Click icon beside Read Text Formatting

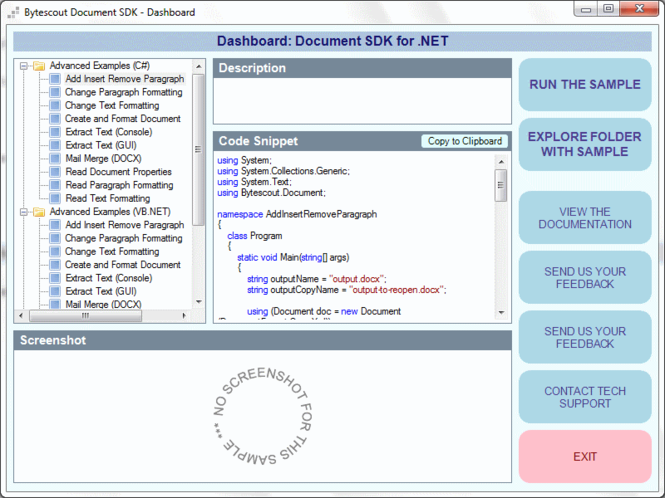click(x=55, y=198)
